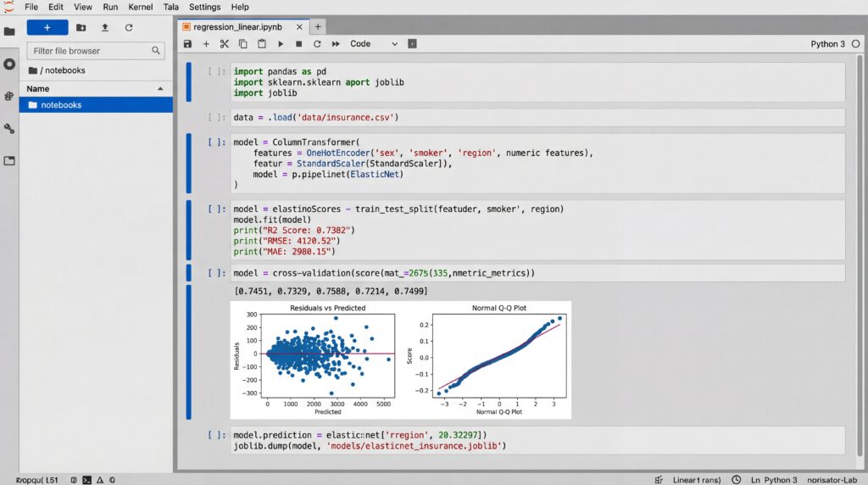Click norisator-Lab status bar text

(x=832, y=480)
